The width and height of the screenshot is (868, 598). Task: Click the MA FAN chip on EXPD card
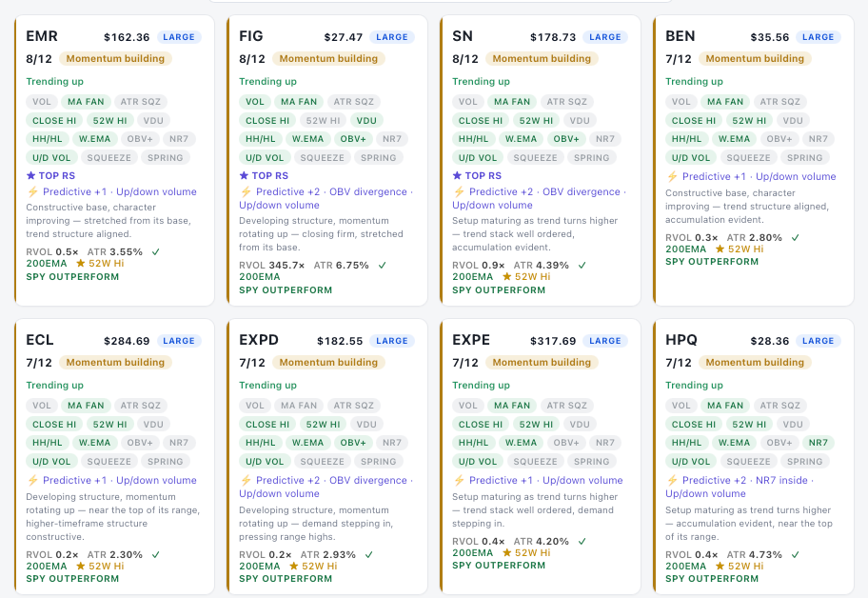[x=299, y=406]
